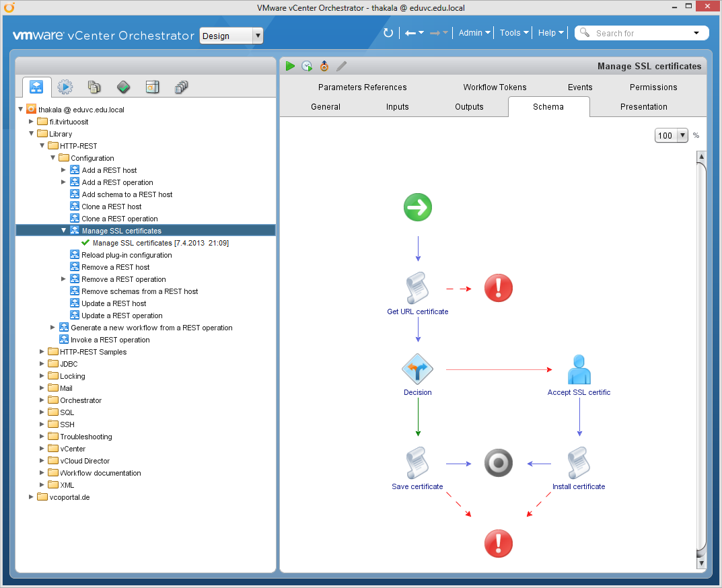Viewport: 722px width, 588px height.
Task: Open the Actions view gear icon
Action: [x=65, y=87]
